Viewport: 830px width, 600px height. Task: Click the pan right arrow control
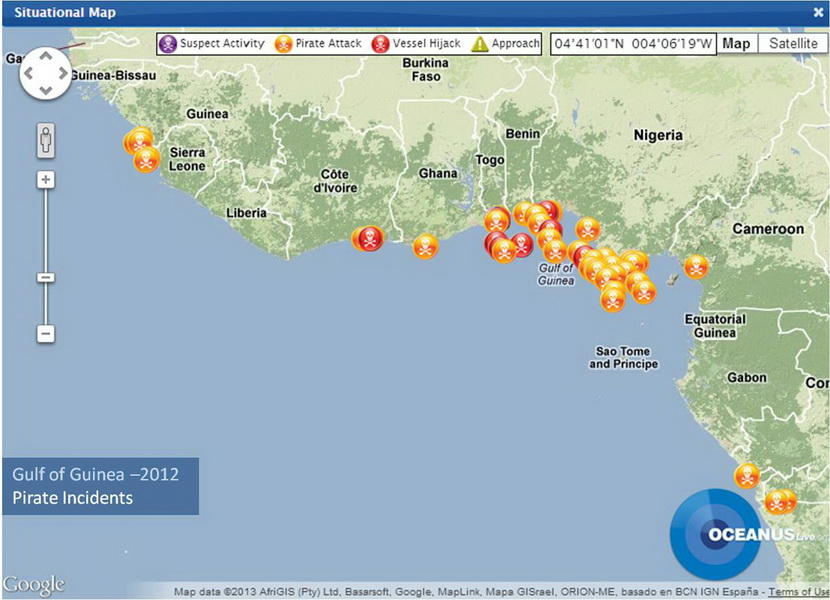point(62,72)
